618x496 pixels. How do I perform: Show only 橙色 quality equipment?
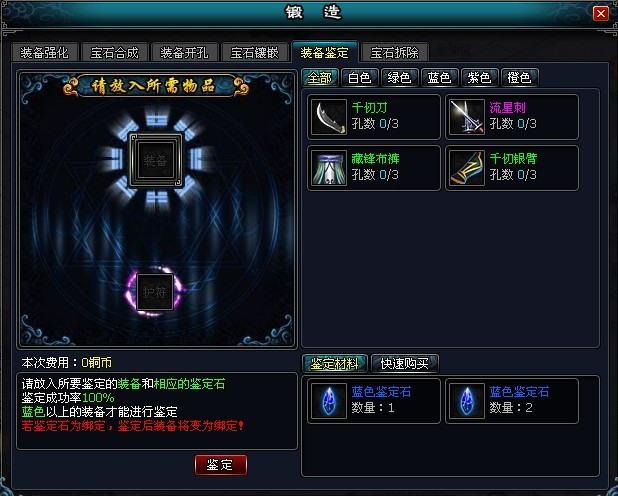(519, 77)
